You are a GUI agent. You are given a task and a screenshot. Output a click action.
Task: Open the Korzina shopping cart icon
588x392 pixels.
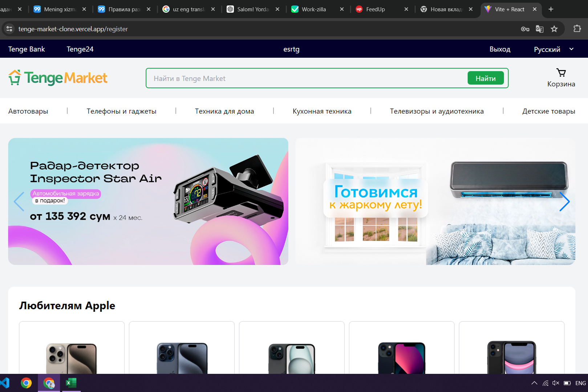pos(561,73)
